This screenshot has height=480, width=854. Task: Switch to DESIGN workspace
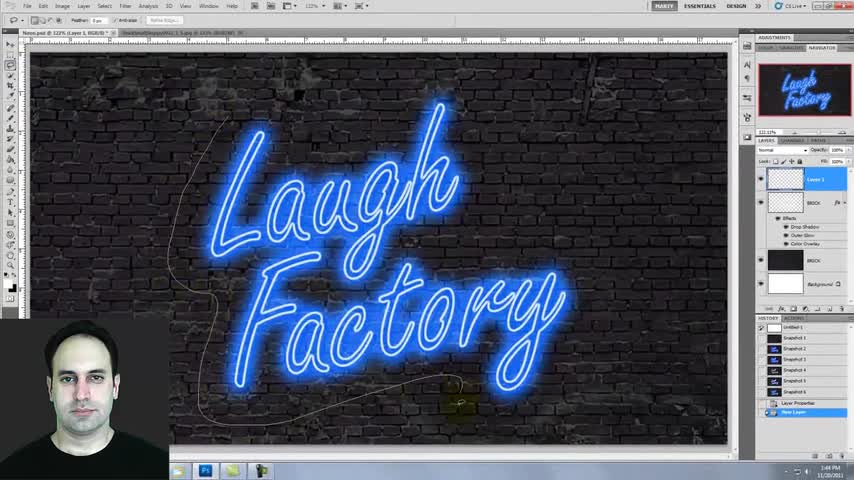point(736,6)
